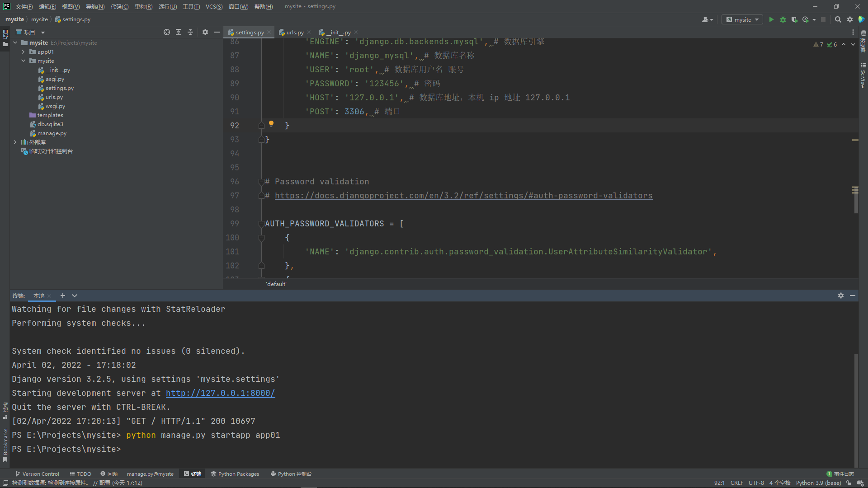
Task: Open http://127.0.0.1:8000/ link in terminal
Action: [220, 393]
